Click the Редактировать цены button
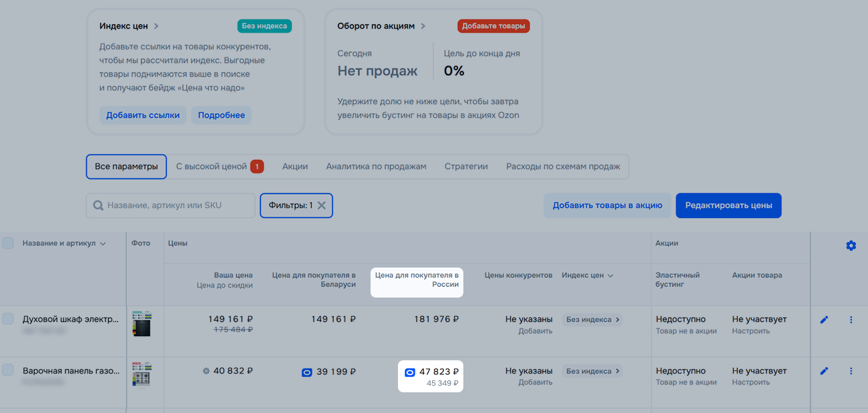The height and width of the screenshot is (413, 868). point(728,205)
